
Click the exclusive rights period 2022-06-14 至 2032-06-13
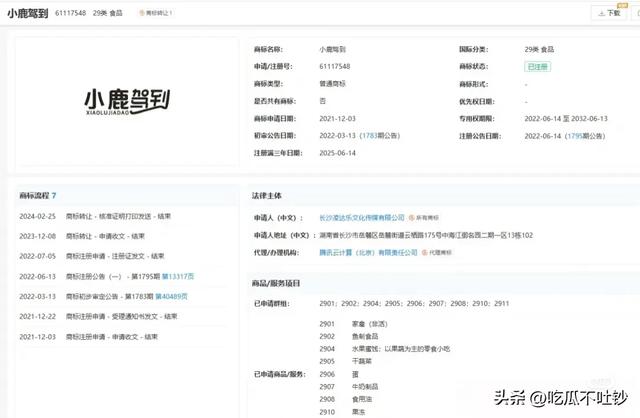(x=566, y=119)
